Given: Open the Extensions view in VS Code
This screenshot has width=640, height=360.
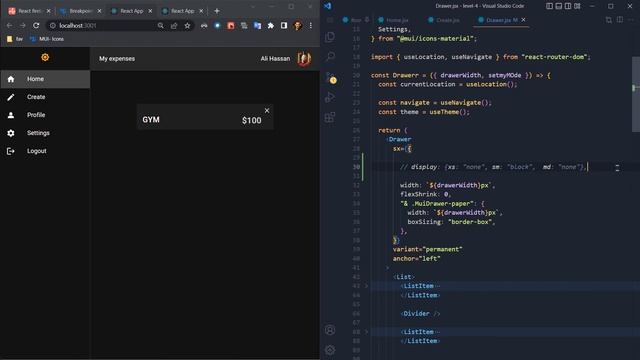Looking at the screenshot, I should coord(330,118).
